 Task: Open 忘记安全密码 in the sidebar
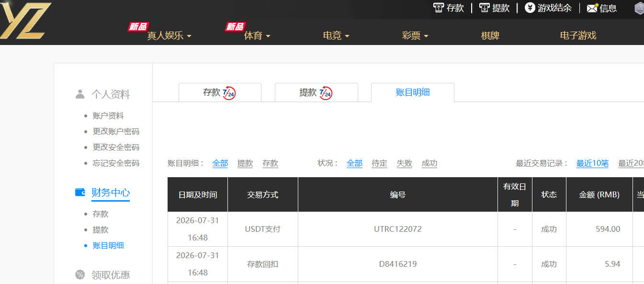click(x=116, y=163)
